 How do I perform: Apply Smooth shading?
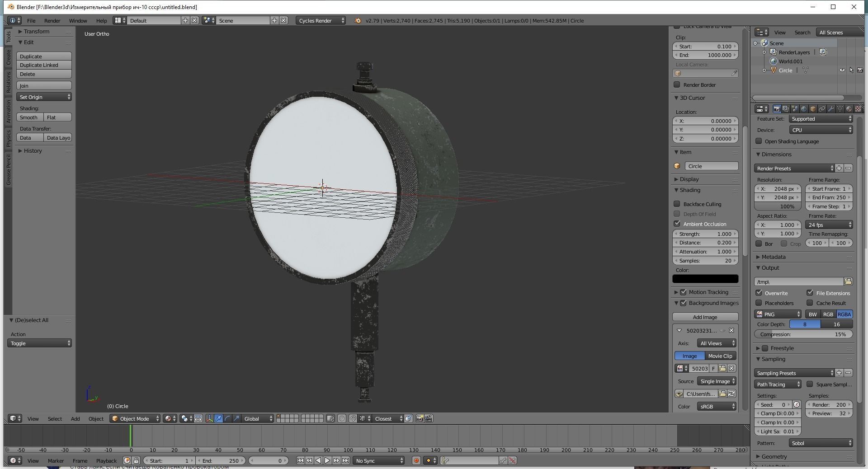[30, 117]
